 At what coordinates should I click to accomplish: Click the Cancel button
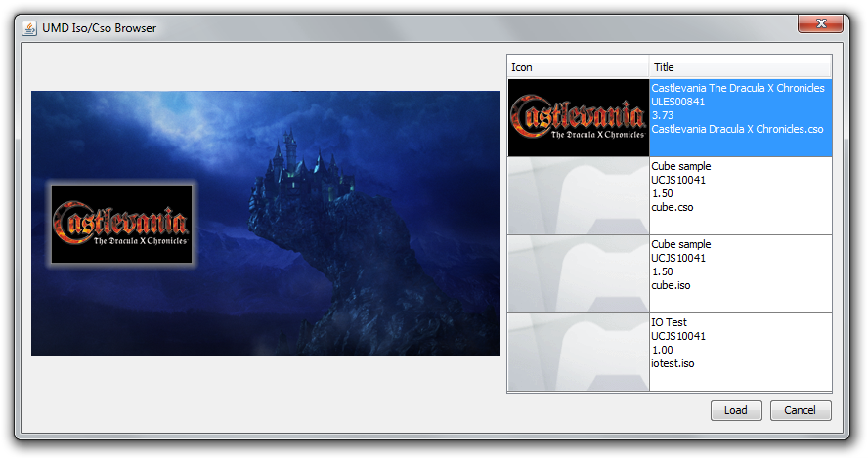[x=800, y=410]
